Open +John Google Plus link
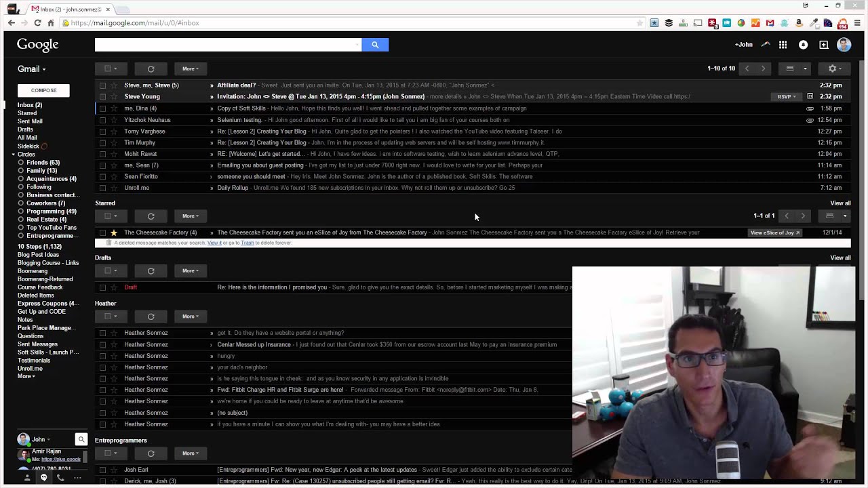Screen dimensions: 868x488 (x=744, y=45)
